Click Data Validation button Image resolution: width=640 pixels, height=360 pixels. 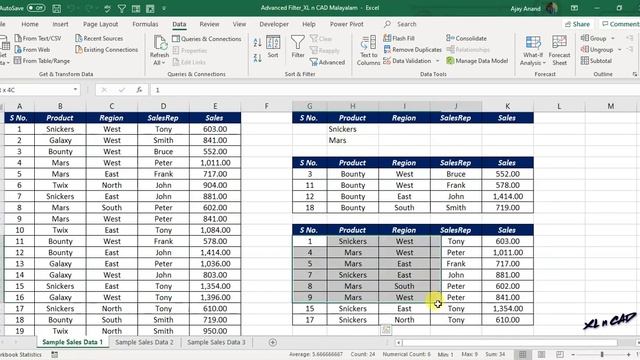coord(407,61)
